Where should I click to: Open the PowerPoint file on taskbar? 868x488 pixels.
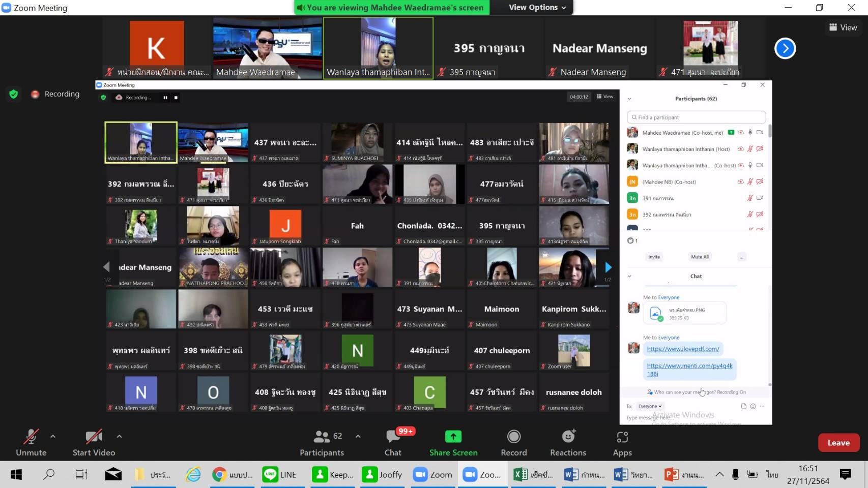coord(684,475)
